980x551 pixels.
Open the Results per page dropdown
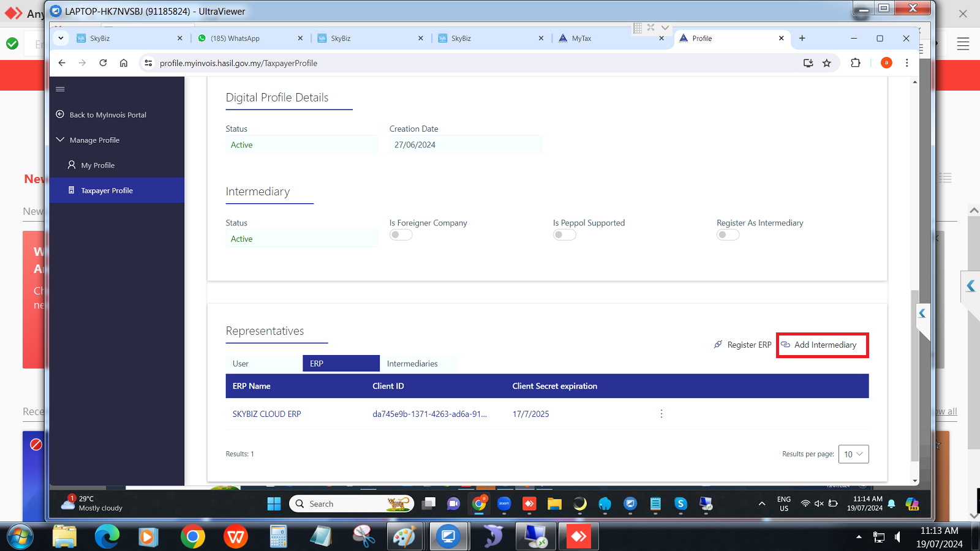click(x=853, y=454)
